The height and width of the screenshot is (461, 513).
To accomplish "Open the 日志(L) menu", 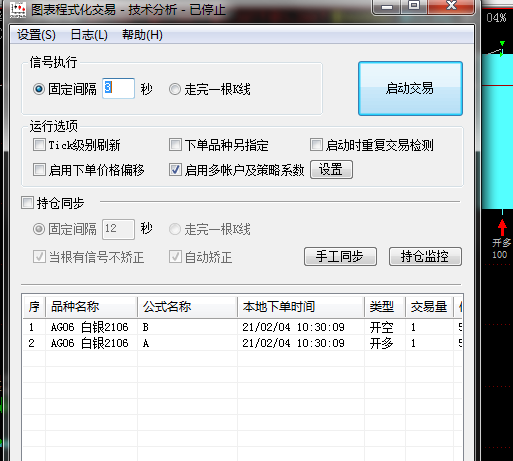I will 89,35.
